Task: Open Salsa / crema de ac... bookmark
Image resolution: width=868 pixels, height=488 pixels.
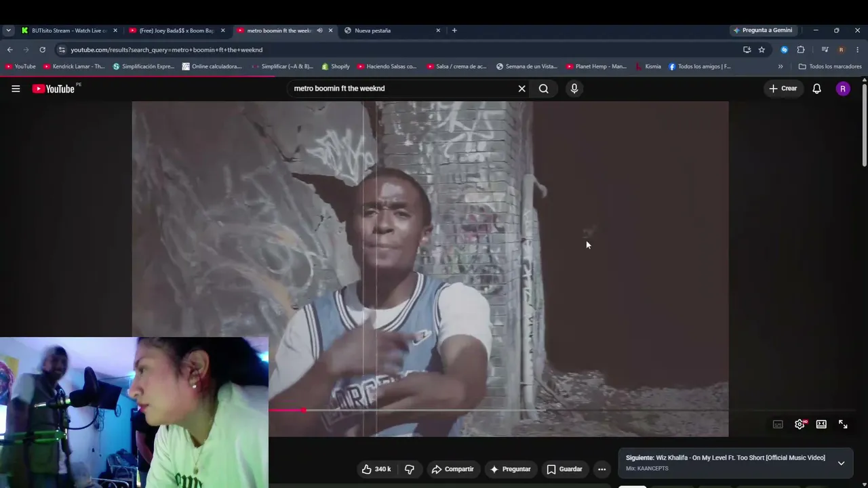Action: [x=457, y=66]
